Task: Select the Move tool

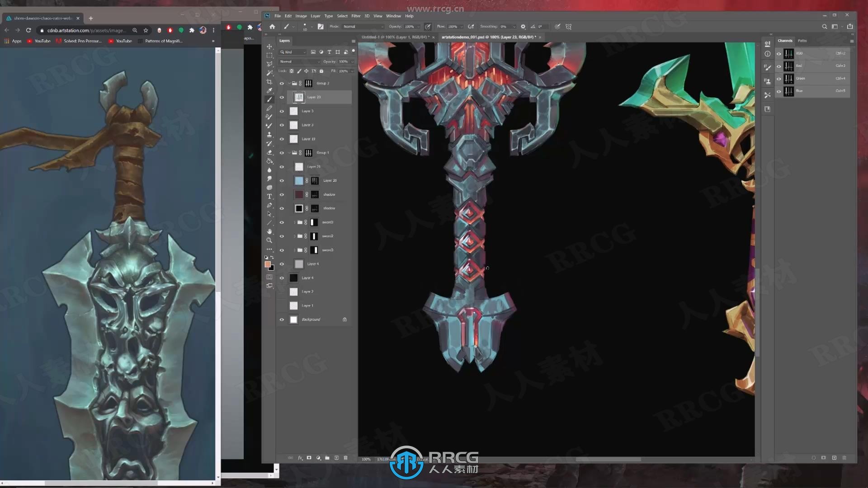Action: click(269, 47)
